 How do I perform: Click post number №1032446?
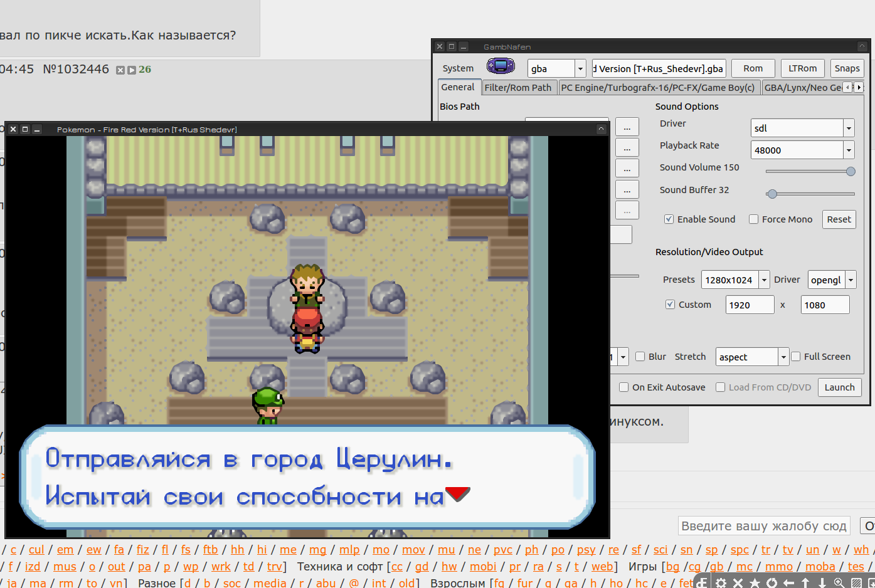click(76, 69)
